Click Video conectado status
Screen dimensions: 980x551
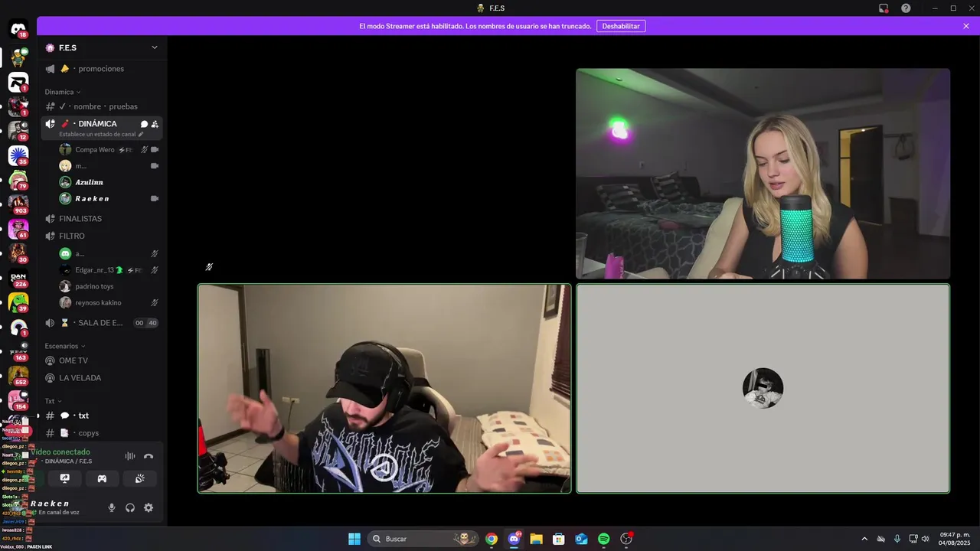(x=60, y=452)
